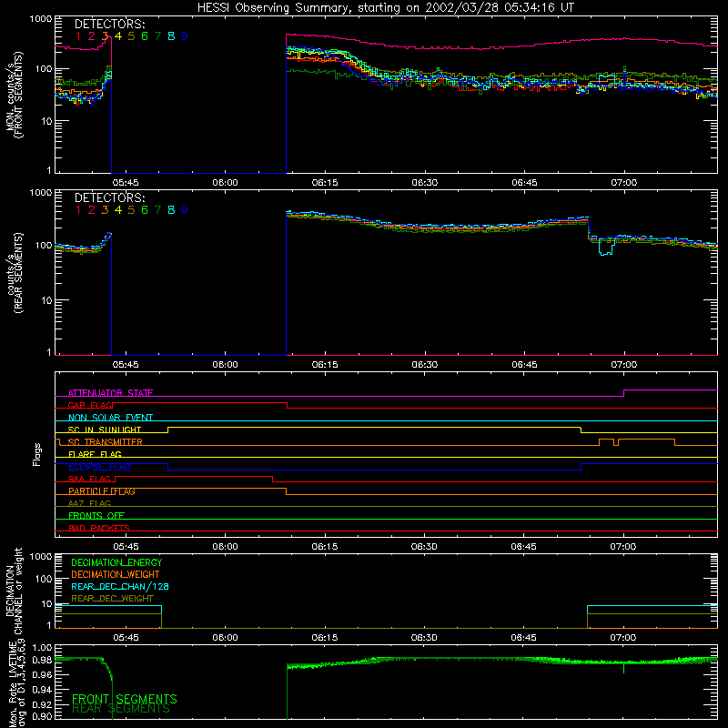
Task: Click the 06:15 tick under the Flags panel
Action: [325, 547]
